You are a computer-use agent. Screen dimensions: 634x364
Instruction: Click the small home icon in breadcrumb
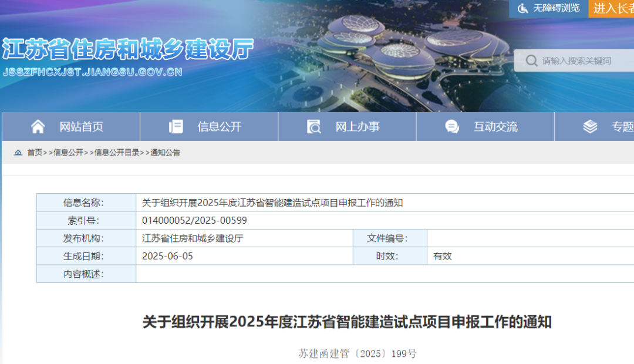18,153
